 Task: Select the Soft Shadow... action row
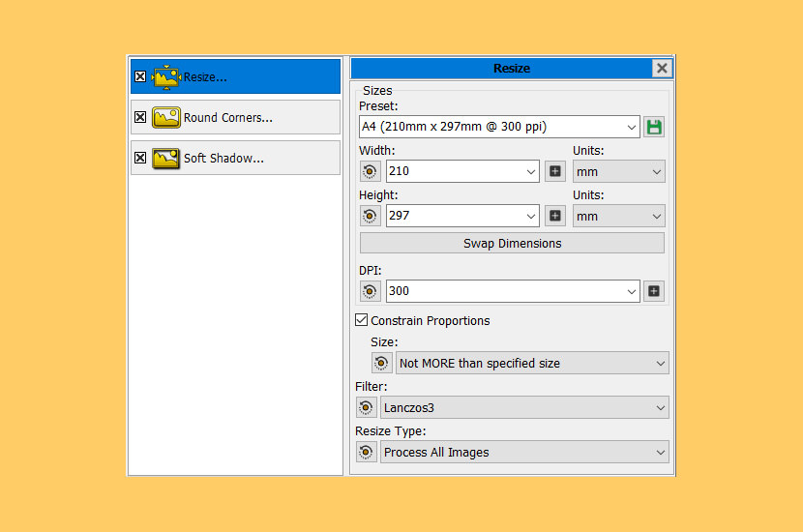pos(235,158)
